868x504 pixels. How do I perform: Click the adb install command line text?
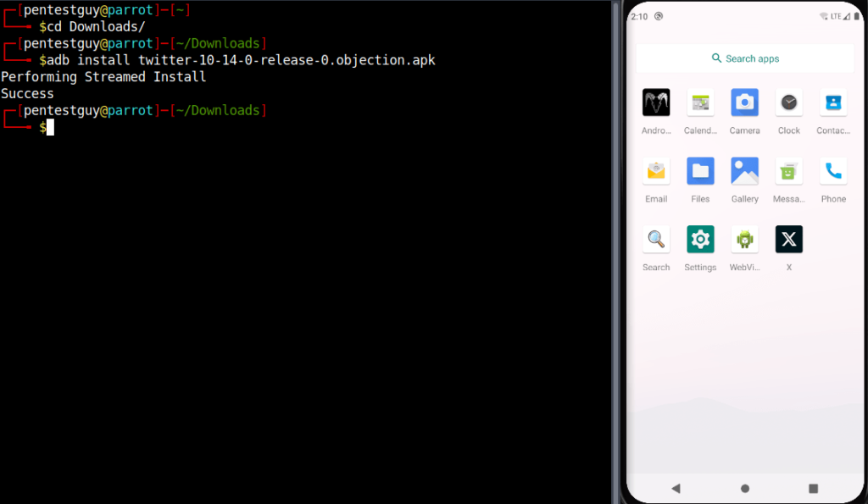[242, 60]
